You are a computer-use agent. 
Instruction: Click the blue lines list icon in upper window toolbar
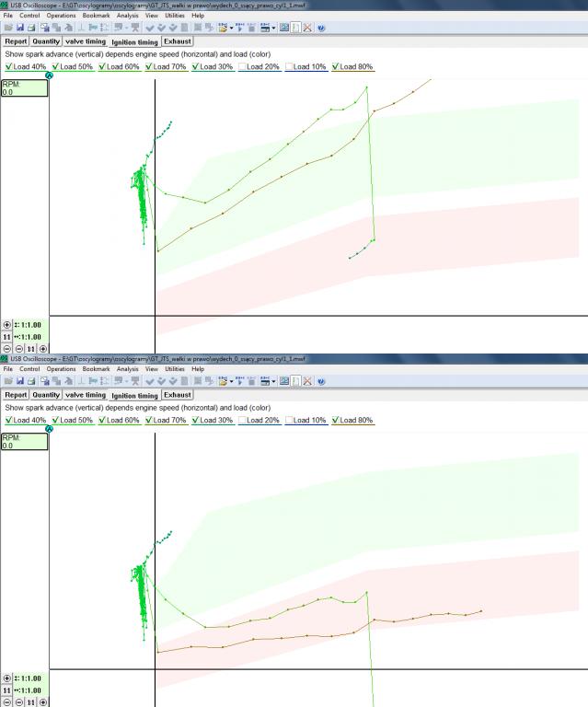click(x=265, y=28)
